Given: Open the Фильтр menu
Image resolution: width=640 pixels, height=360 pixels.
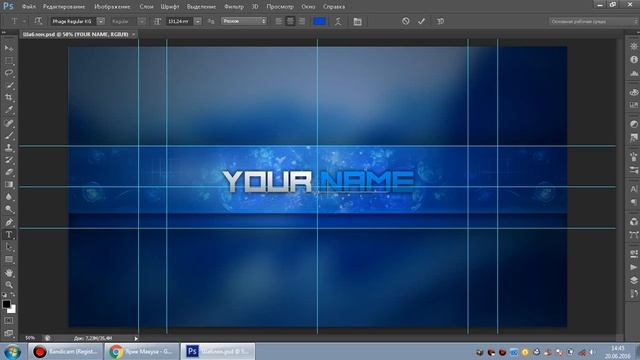Looking at the screenshot, I should click(233, 7).
